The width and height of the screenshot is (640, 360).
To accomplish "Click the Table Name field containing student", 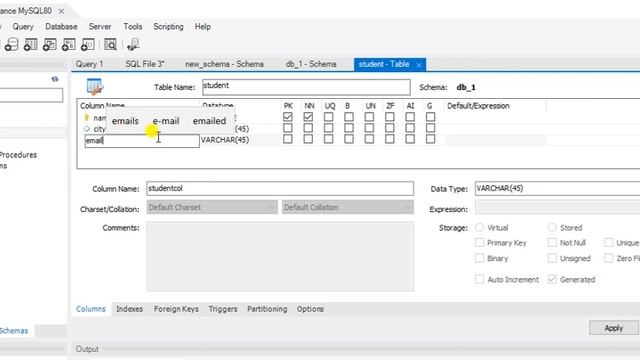I will click(306, 87).
